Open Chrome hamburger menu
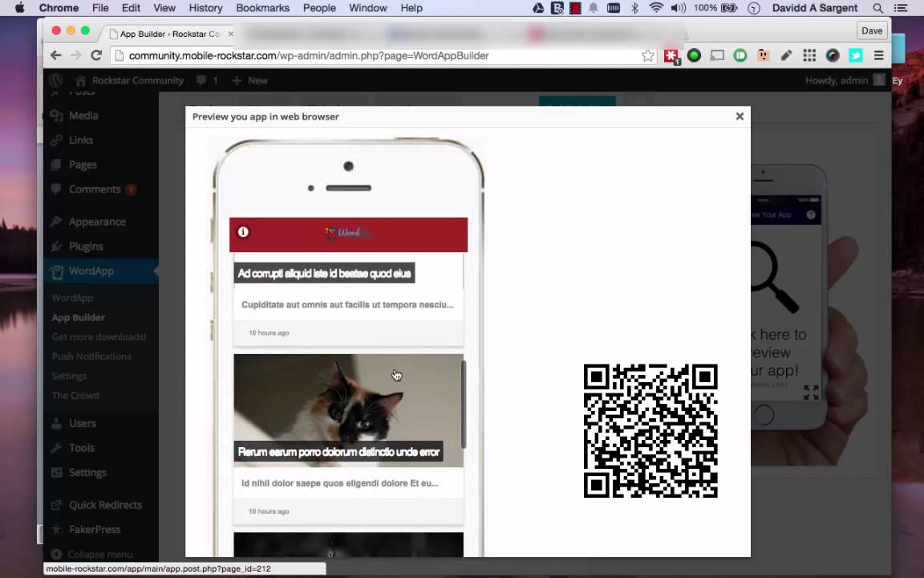 pyautogui.click(x=878, y=55)
